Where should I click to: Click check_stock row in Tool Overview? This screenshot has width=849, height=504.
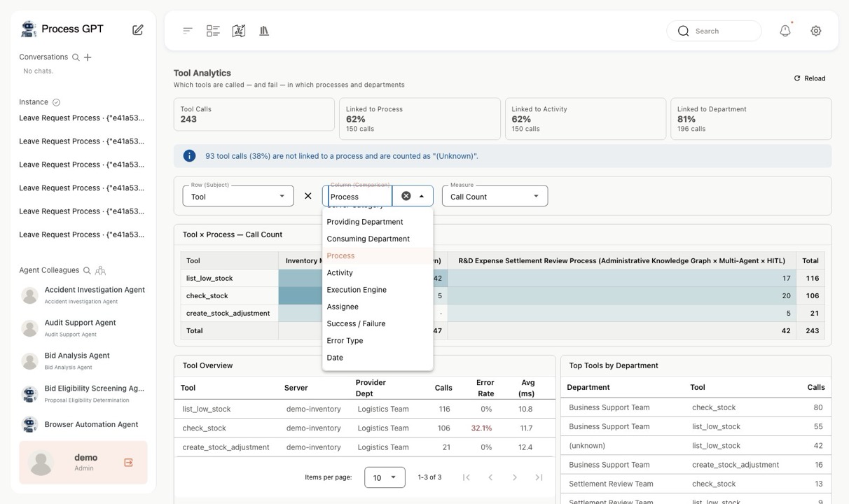pos(364,428)
